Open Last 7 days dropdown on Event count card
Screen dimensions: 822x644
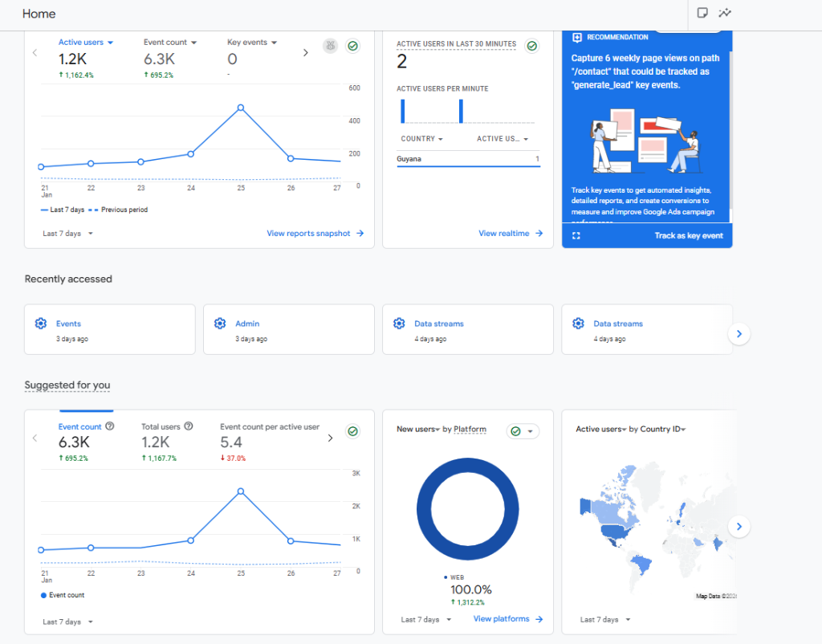coord(67,622)
